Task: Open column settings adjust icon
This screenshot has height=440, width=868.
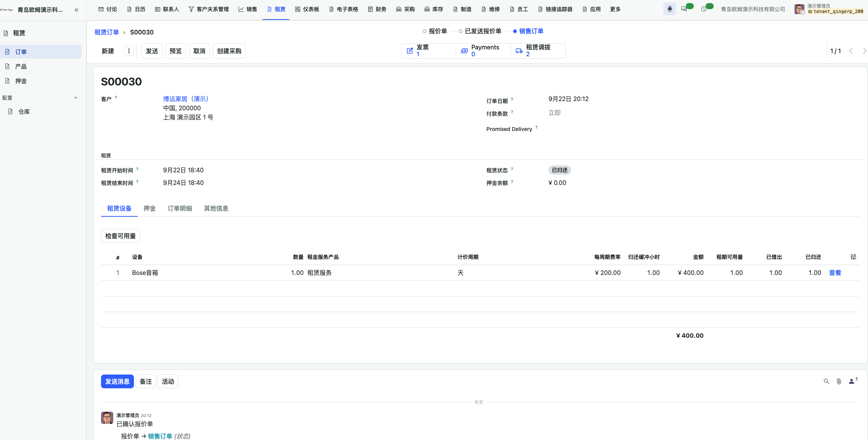Action: point(853,257)
